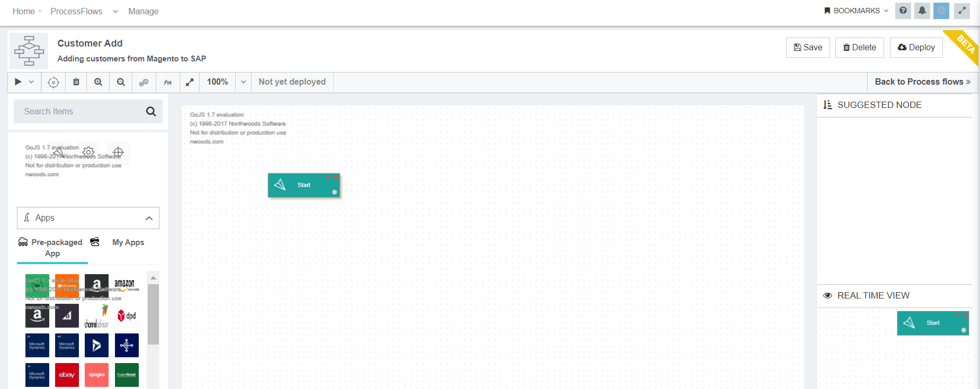Screen dimensions: 980x389
Task: Click the 'Not yet deployed' status text
Action: [292, 82]
